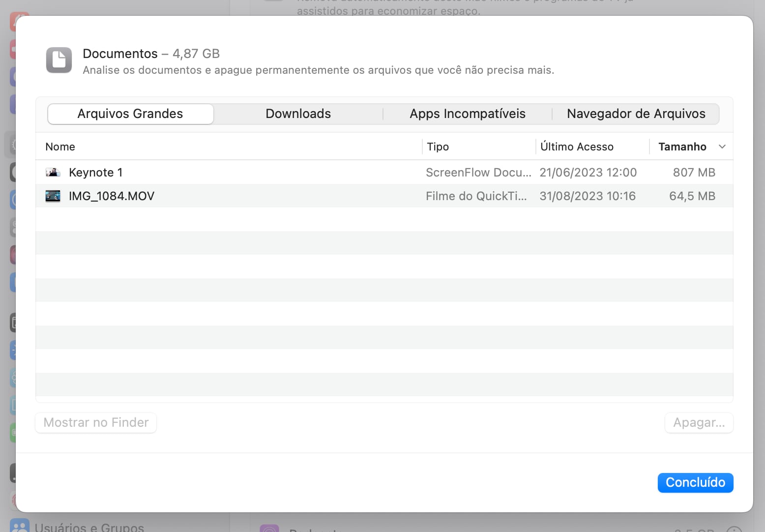
Task: Toggle sort order chevron beside Tamanho
Action: coord(722,147)
